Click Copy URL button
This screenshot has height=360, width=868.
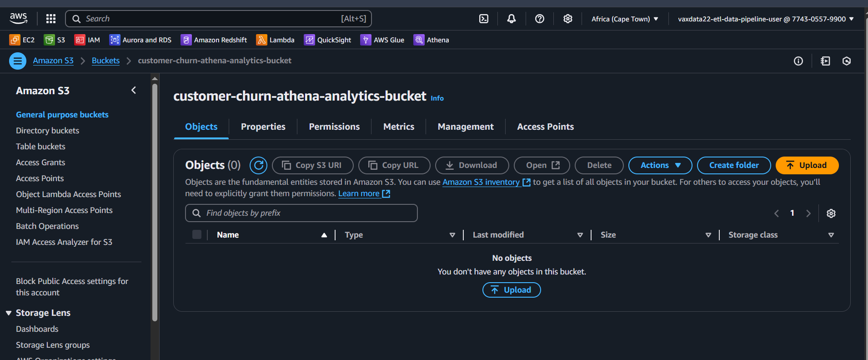[x=394, y=165]
